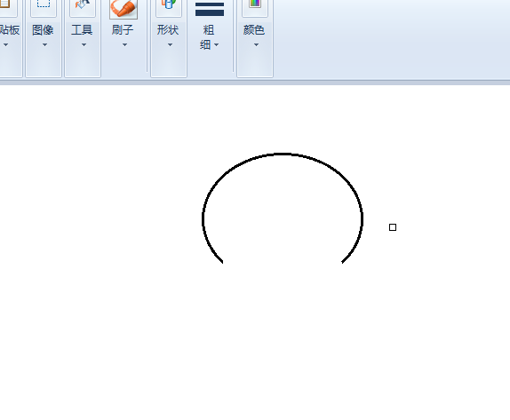Expand the 刷子 (Brushes) dropdown arrow
Viewport: 510px width, 420px height.
click(x=124, y=45)
